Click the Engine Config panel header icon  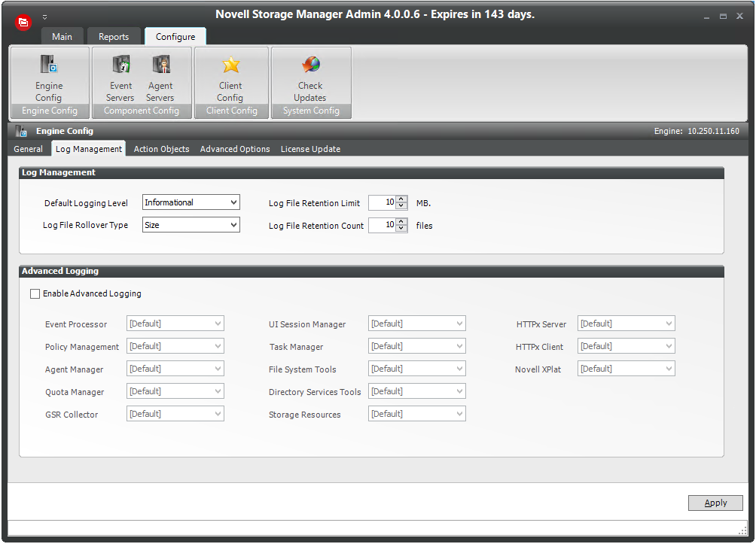tap(21, 131)
